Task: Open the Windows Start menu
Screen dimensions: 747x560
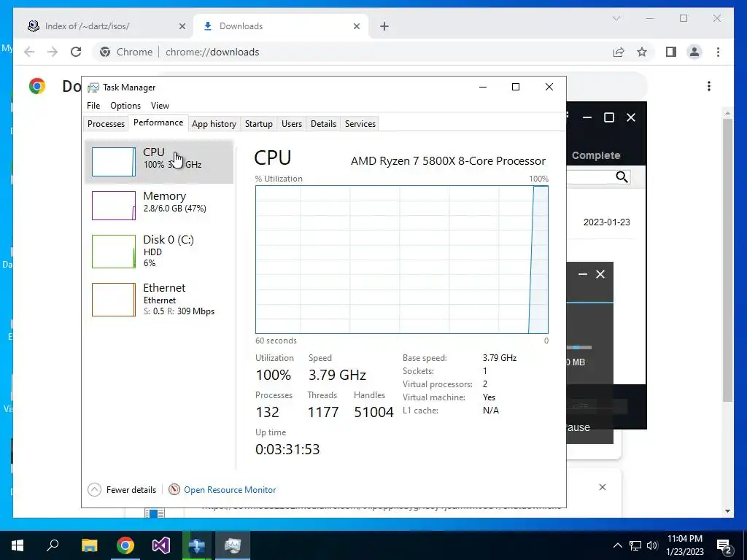Action: (x=18, y=545)
